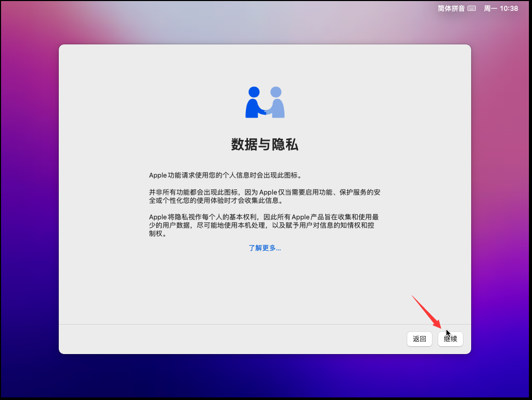Open the 简体拼音 input method menu

[451, 8]
